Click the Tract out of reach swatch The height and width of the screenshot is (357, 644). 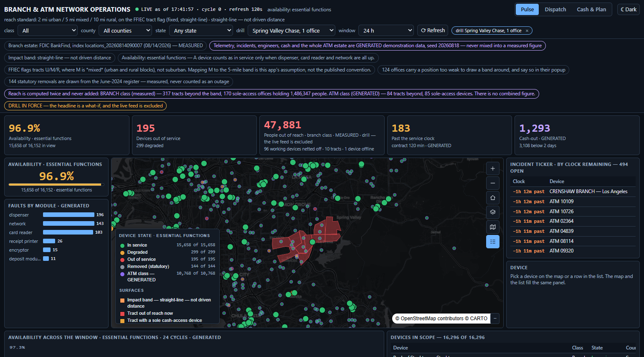(122, 314)
